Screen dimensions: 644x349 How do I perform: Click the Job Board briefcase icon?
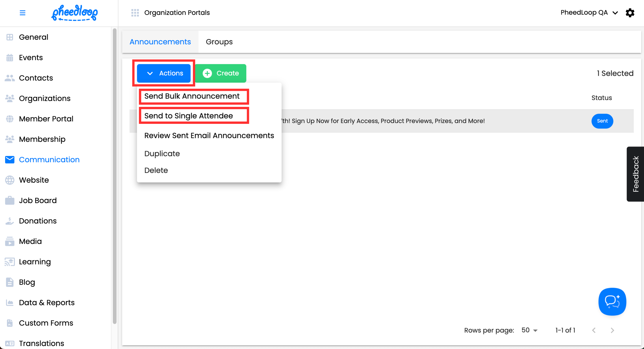(10, 201)
